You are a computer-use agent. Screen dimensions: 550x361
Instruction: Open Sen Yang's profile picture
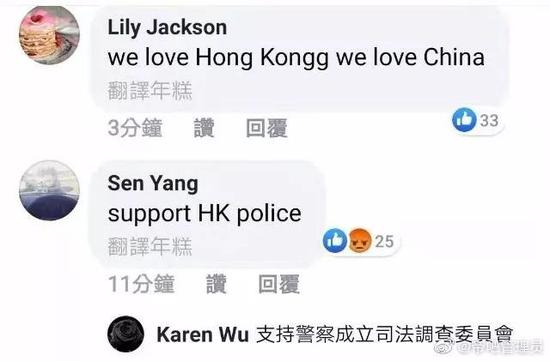click(x=49, y=190)
